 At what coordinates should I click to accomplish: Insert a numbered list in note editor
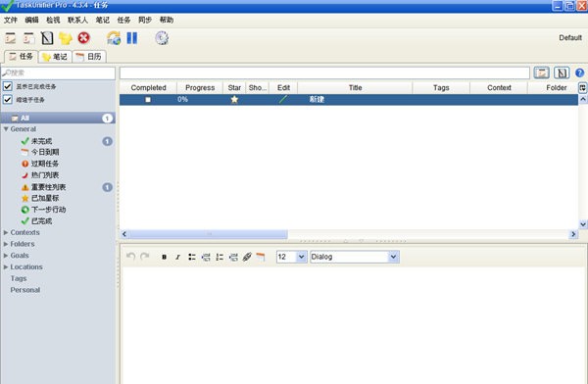(x=220, y=257)
